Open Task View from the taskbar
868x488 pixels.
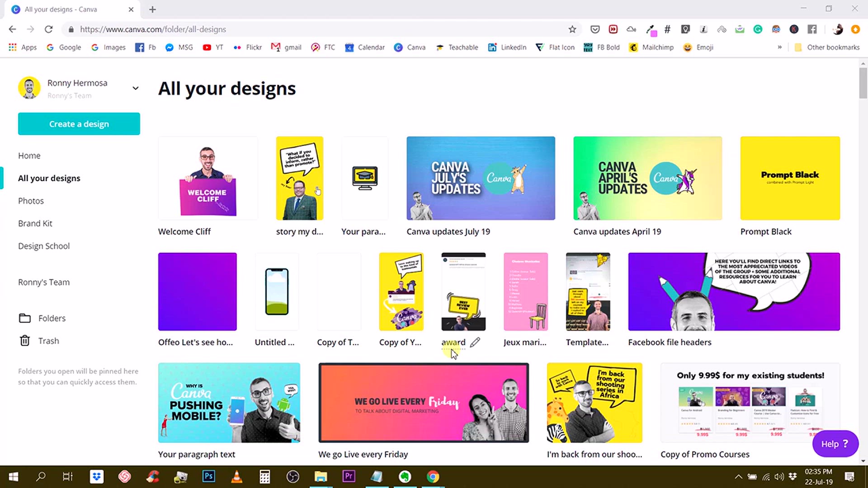67,476
